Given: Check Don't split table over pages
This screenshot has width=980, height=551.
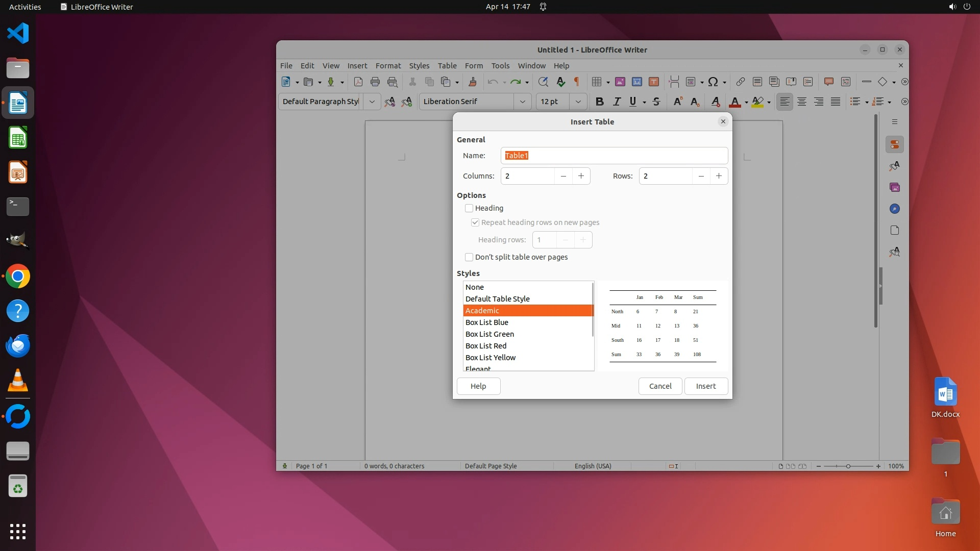Looking at the screenshot, I should coord(469,257).
